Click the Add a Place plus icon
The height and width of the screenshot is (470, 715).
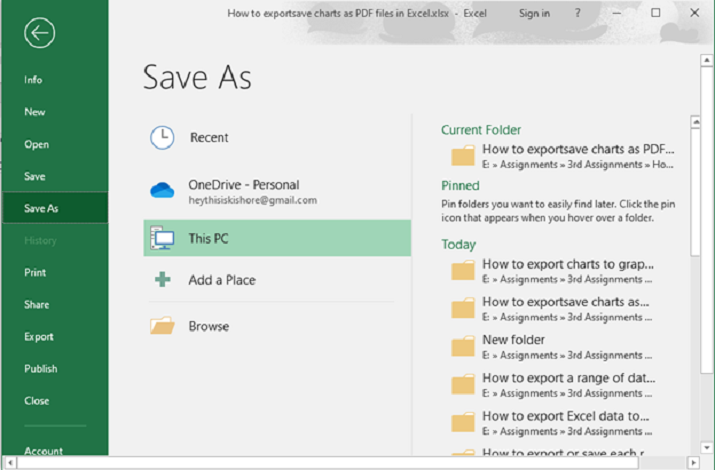[x=162, y=280]
